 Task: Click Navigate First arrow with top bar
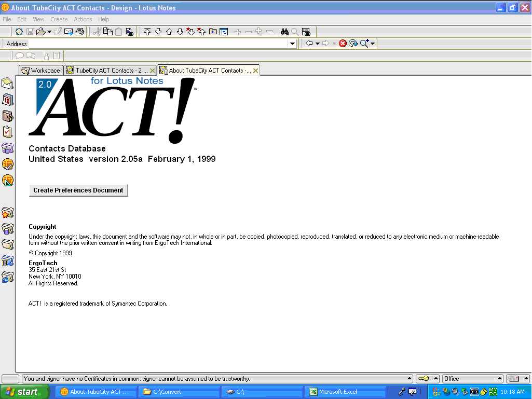(x=147, y=32)
